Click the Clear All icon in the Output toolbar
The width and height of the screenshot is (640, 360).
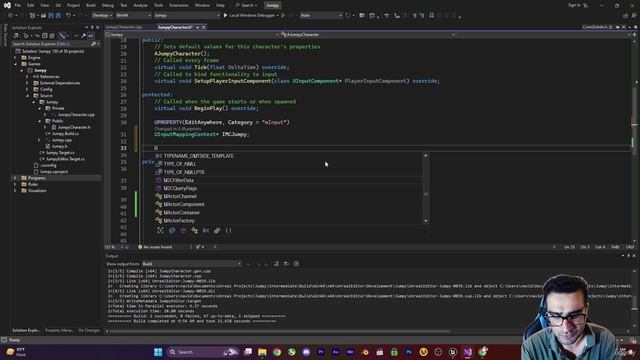coord(276,264)
